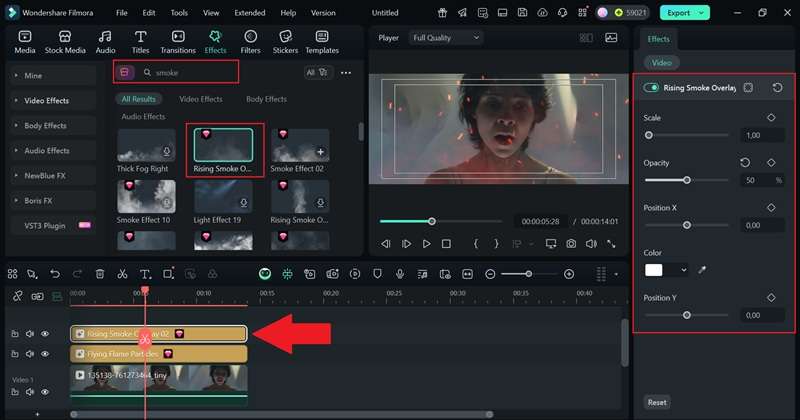Open the Extended menu

(249, 13)
